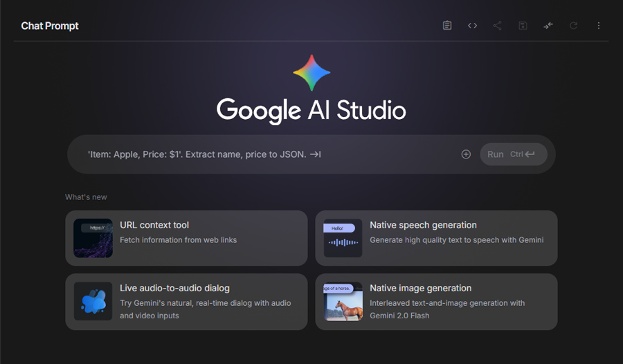Click "Fetch information from web links" text
This screenshot has width=623, height=364.
(x=178, y=240)
